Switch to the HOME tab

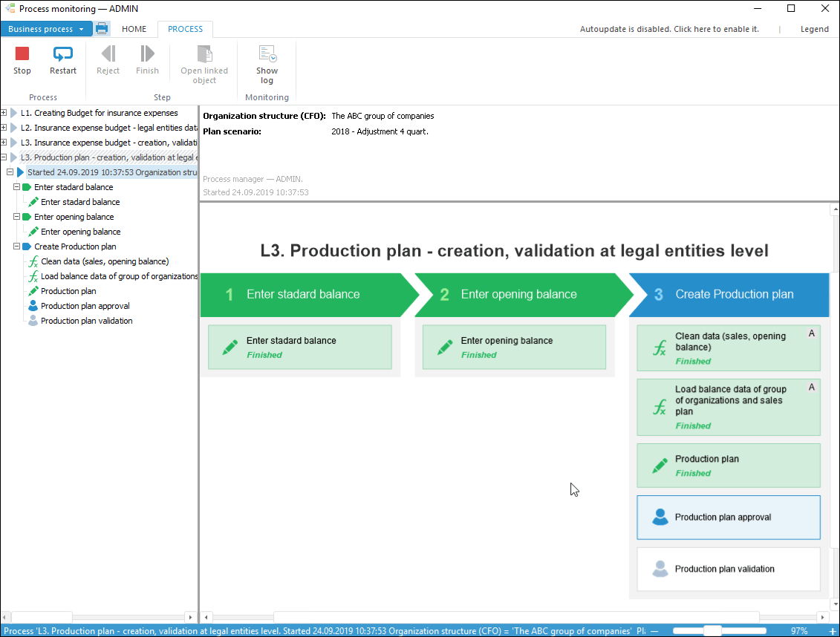tap(134, 29)
